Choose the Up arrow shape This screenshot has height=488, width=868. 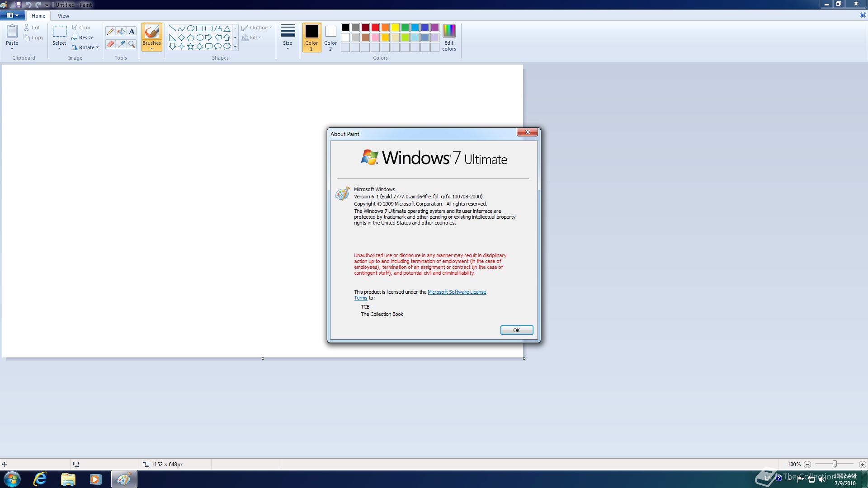(226, 37)
